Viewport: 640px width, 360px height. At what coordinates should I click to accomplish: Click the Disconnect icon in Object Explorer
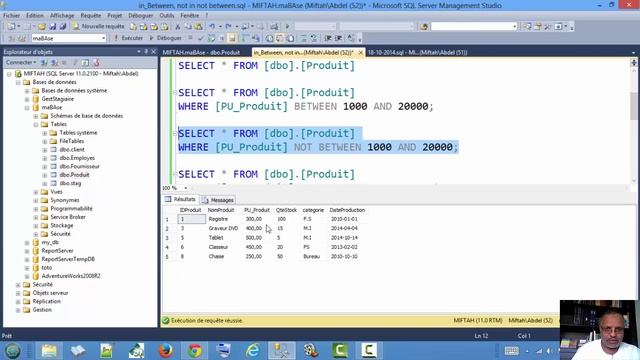pos(54,63)
